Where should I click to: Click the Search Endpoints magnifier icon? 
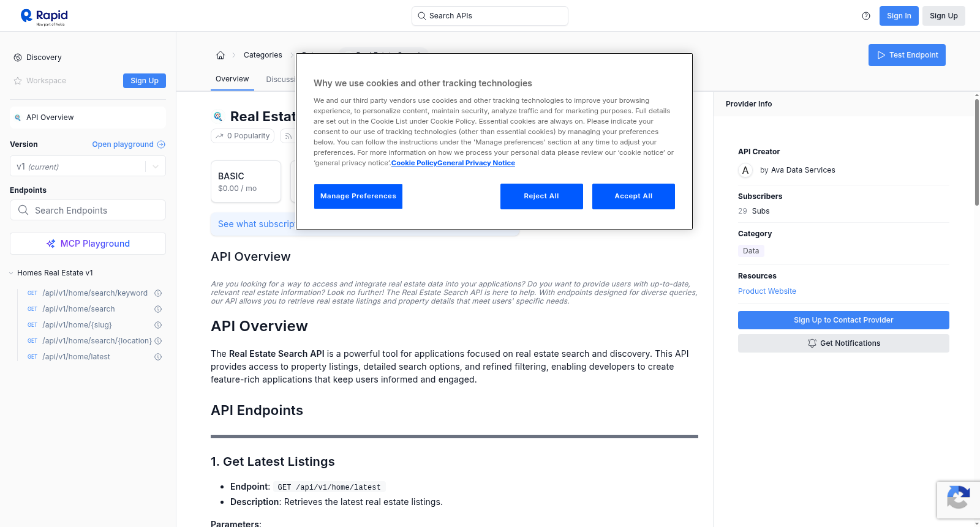[23, 210]
